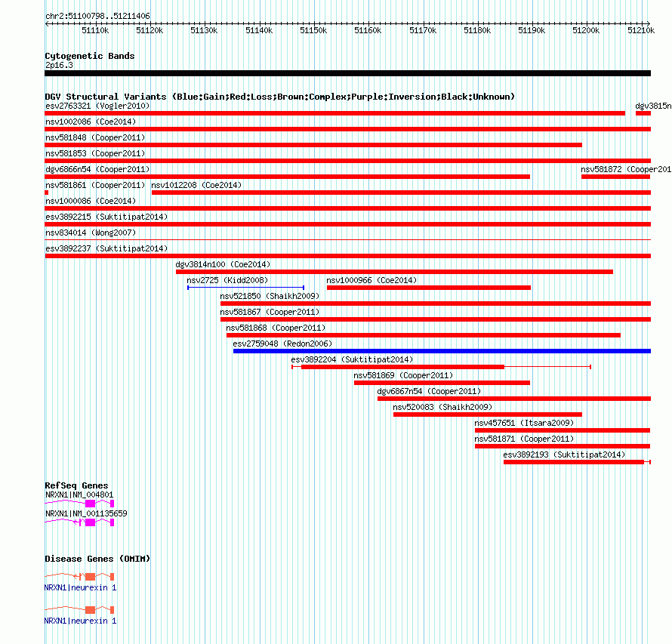Open the nsv521850 (Shaikh2009) variant
Screen dimensions: 672x644
[270, 296]
